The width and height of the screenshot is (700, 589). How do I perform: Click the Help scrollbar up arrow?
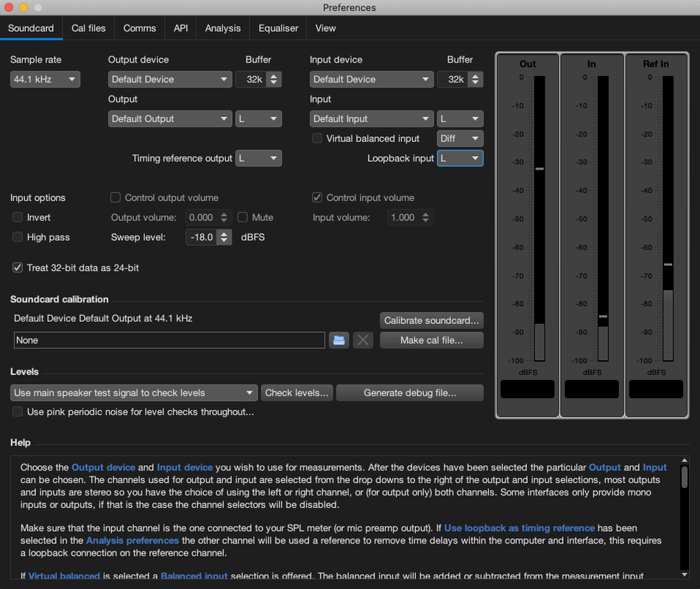pos(685,460)
